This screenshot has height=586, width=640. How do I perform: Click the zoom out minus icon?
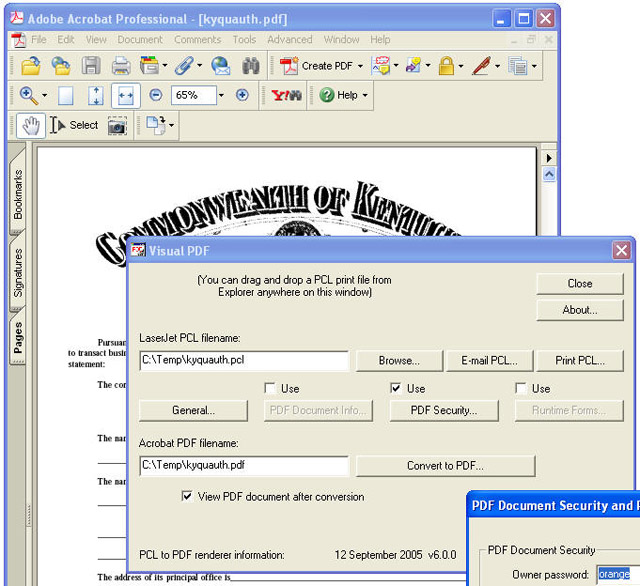[x=156, y=95]
